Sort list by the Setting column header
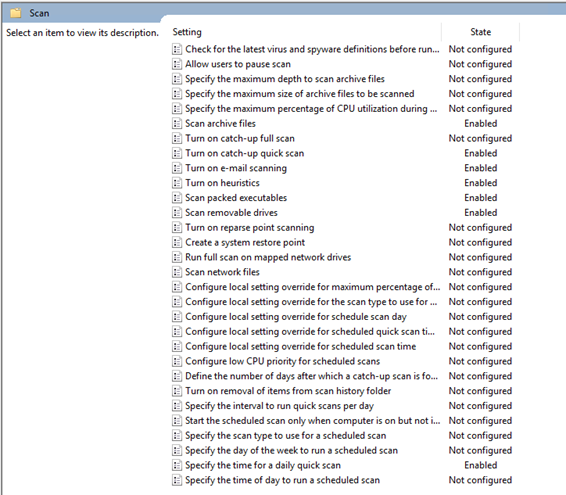This screenshot has width=566, height=495. tap(187, 32)
